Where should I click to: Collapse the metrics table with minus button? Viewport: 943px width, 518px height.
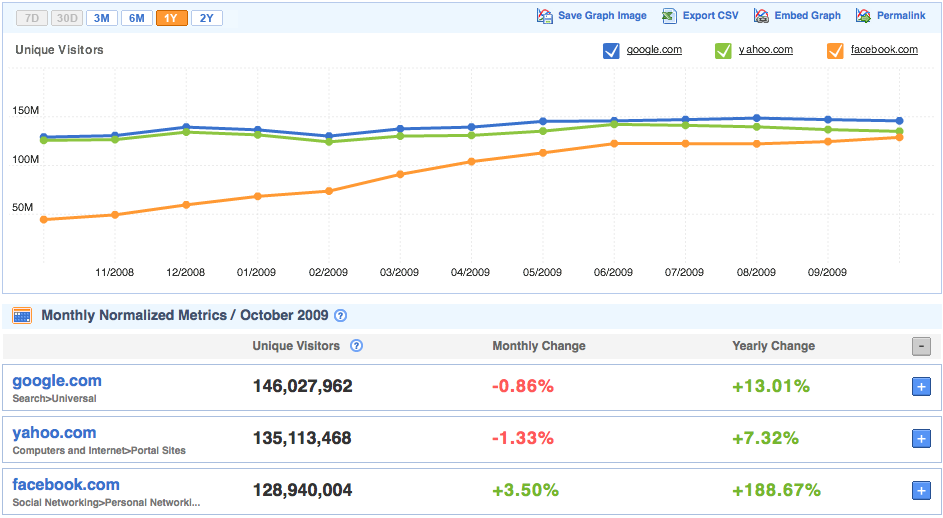(921, 346)
